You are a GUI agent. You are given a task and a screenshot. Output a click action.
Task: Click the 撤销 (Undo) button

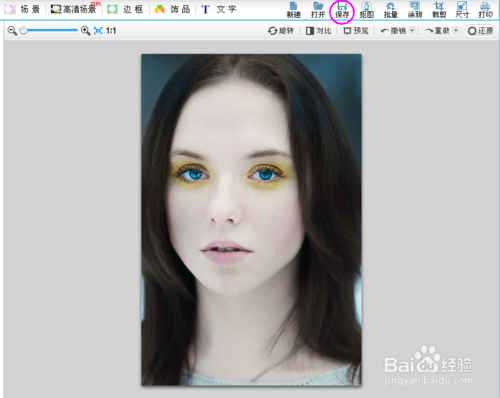(x=394, y=31)
